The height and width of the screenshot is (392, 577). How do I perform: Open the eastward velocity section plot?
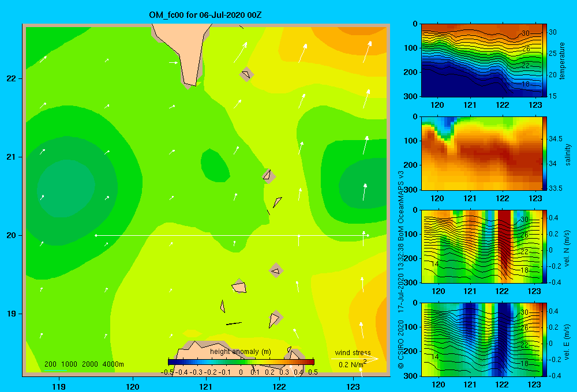482,340
